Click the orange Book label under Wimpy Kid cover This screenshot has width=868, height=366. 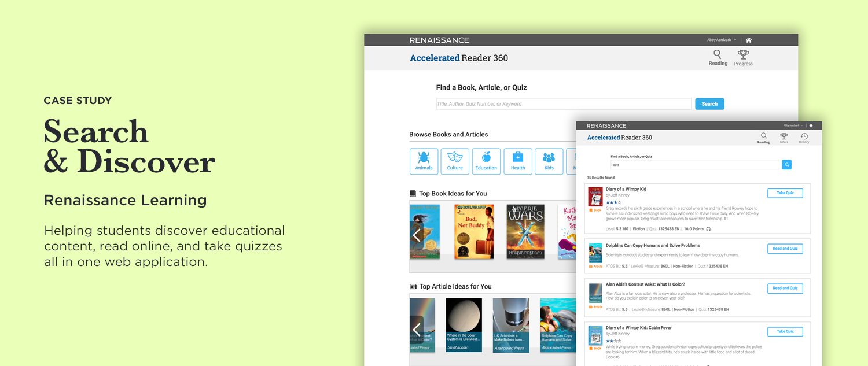pyautogui.click(x=595, y=210)
